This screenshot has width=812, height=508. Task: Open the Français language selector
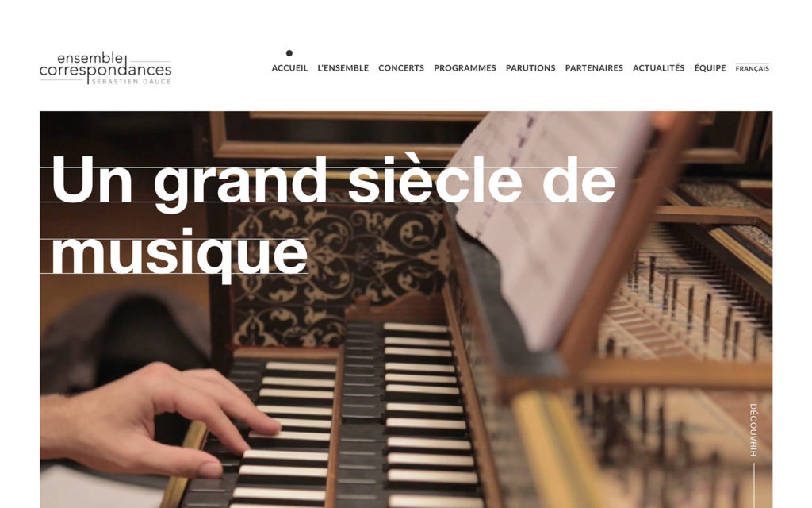pyautogui.click(x=752, y=68)
